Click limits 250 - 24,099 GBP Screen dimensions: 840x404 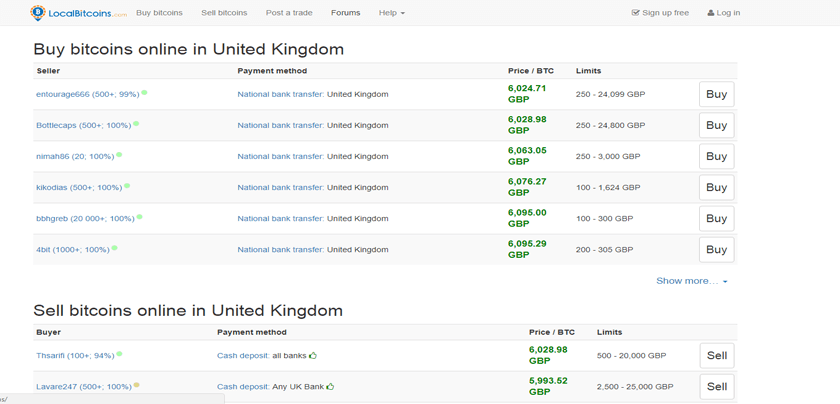[x=611, y=94]
